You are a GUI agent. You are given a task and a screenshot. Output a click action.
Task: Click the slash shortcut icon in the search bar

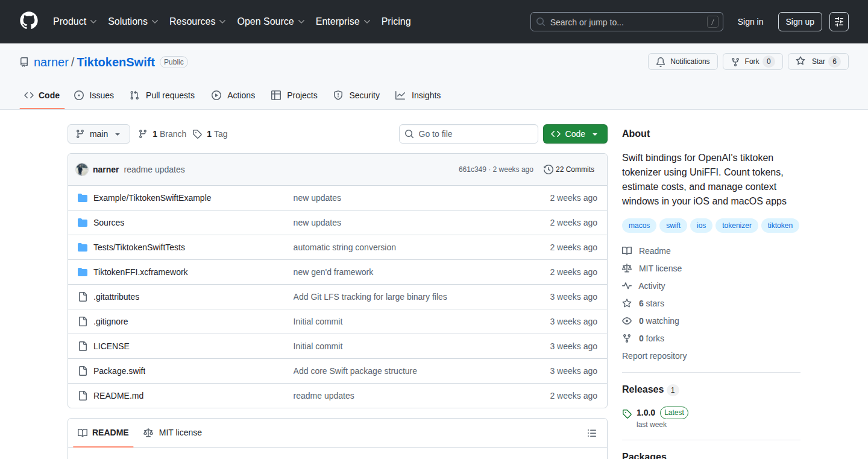(x=712, y=22)
